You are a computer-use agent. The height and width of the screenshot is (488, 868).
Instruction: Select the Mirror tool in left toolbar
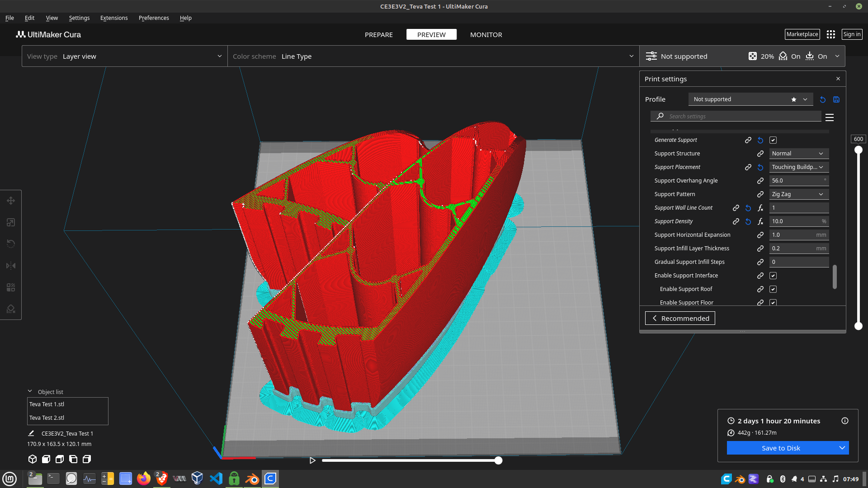(11, 266)
